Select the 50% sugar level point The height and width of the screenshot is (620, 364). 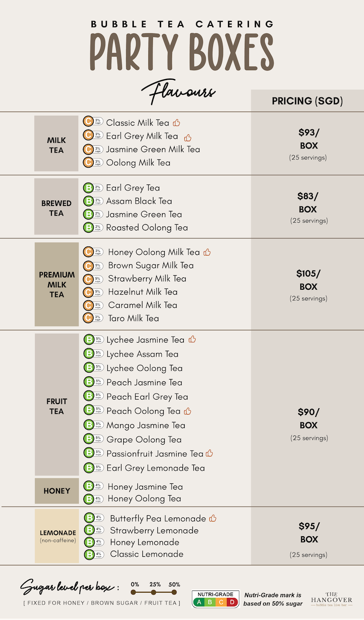174,592
